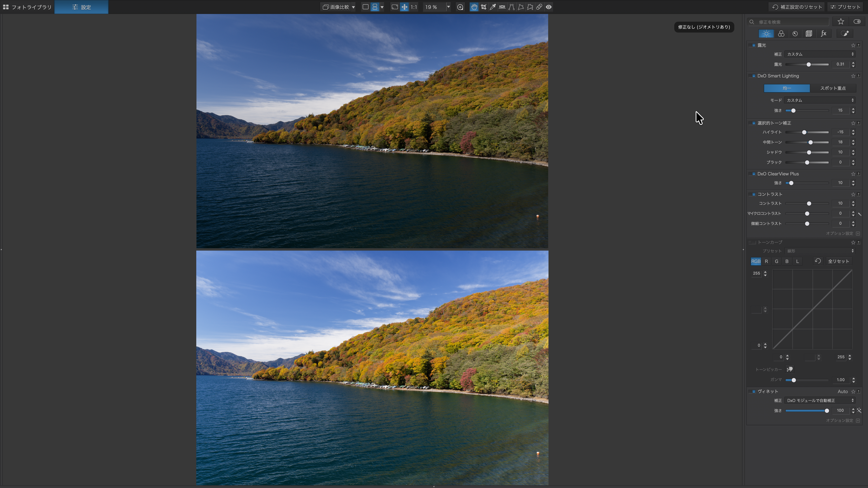This screenshot has width=868, height=488.
Task: Open Local Adjustments brush palette
Action: tap(845, 34)
